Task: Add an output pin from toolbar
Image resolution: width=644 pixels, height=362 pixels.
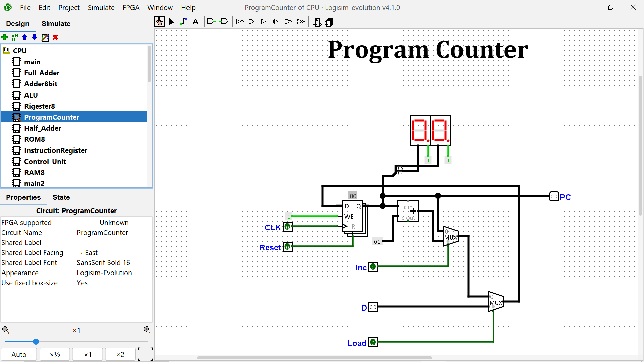Action: click(224, 22)
